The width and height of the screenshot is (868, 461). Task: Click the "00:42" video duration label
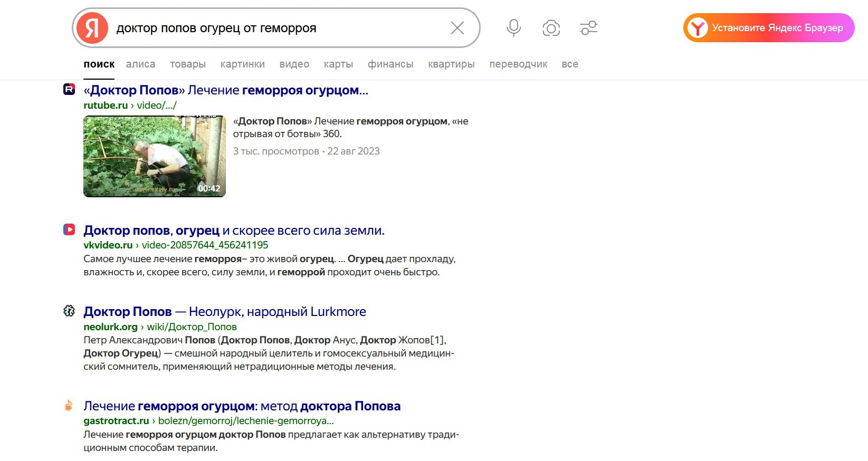(x=209, y=188)
